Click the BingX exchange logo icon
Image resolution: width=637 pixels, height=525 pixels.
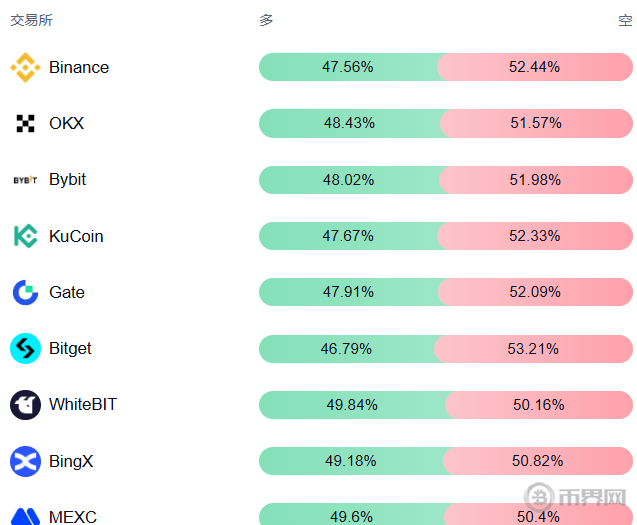[25, 461]
